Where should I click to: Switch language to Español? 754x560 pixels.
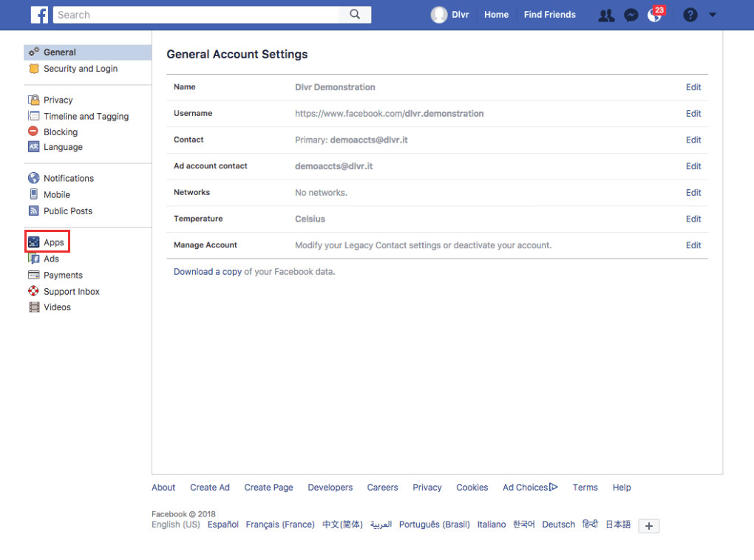223,525
